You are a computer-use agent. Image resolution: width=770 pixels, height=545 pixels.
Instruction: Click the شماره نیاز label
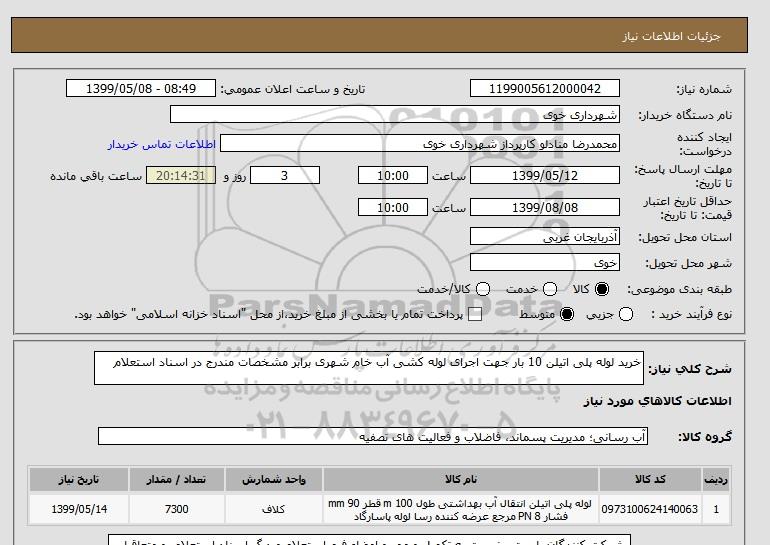click(704, 89)
